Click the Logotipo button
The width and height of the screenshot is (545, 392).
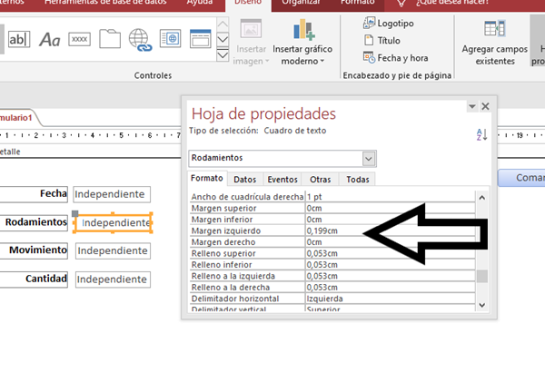[396, 22]
